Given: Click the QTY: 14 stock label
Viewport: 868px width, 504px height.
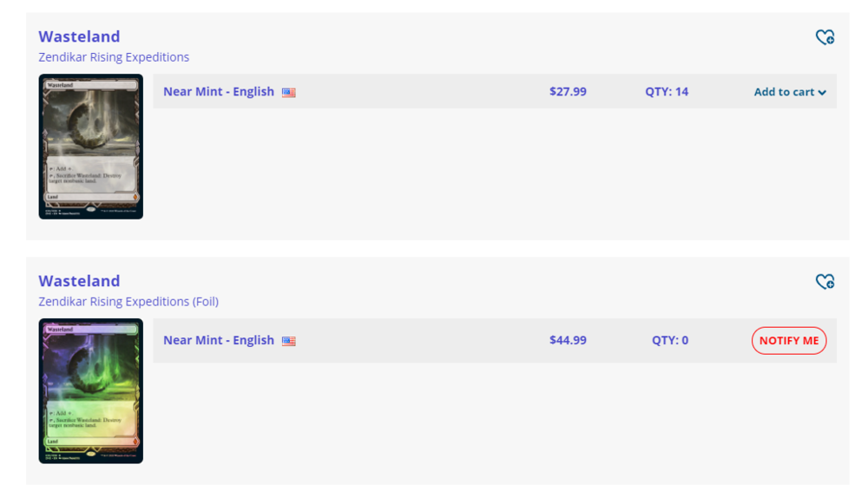Looking at the screenshot, I should pos(667,92).
